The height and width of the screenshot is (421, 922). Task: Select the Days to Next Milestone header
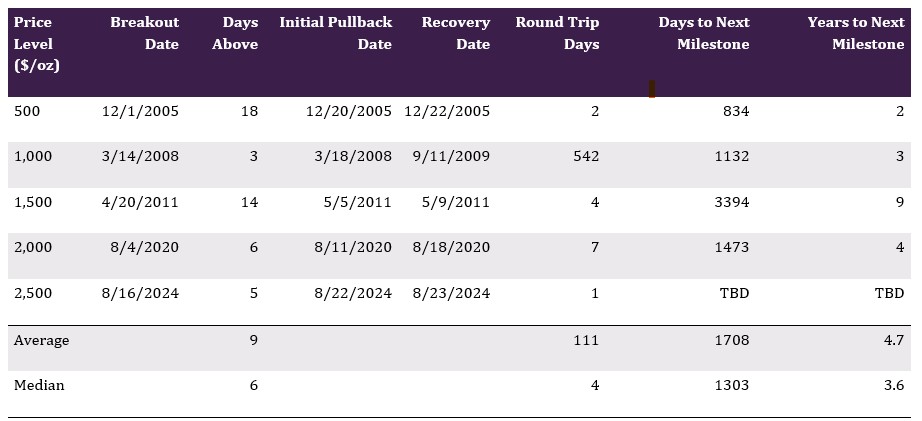click(703, 33)
